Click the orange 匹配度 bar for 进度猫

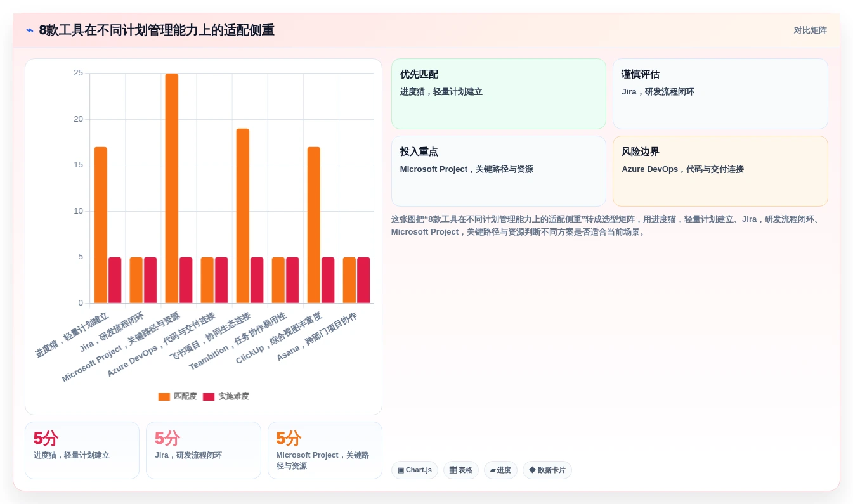[101, 225]
